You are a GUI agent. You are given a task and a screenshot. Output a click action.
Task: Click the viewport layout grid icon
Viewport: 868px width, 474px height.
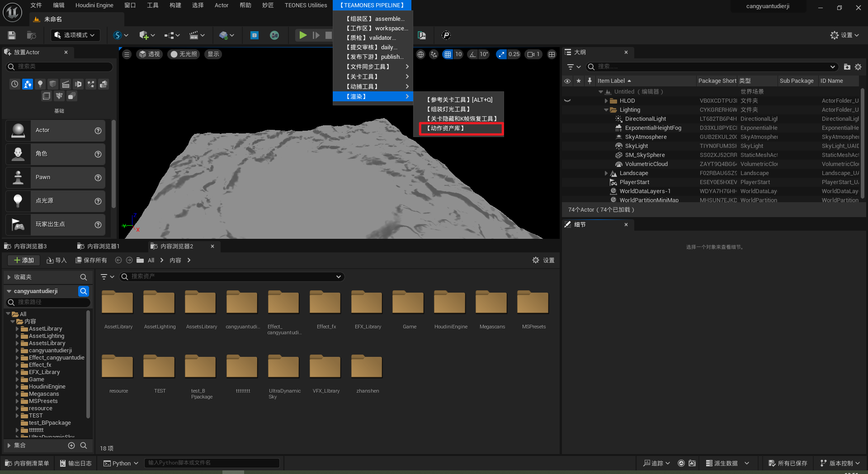[x=552, y=54]
